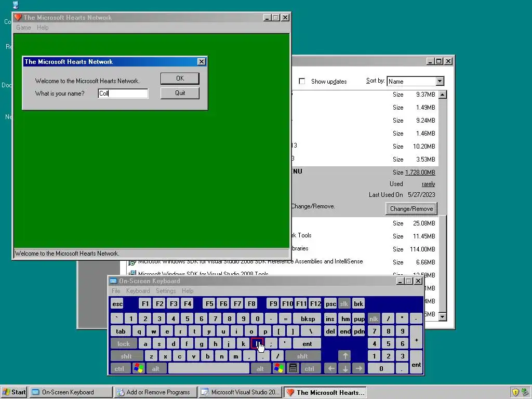
Task: Open the On-Screen Keyboard File menu
Action: coord(116,291)
